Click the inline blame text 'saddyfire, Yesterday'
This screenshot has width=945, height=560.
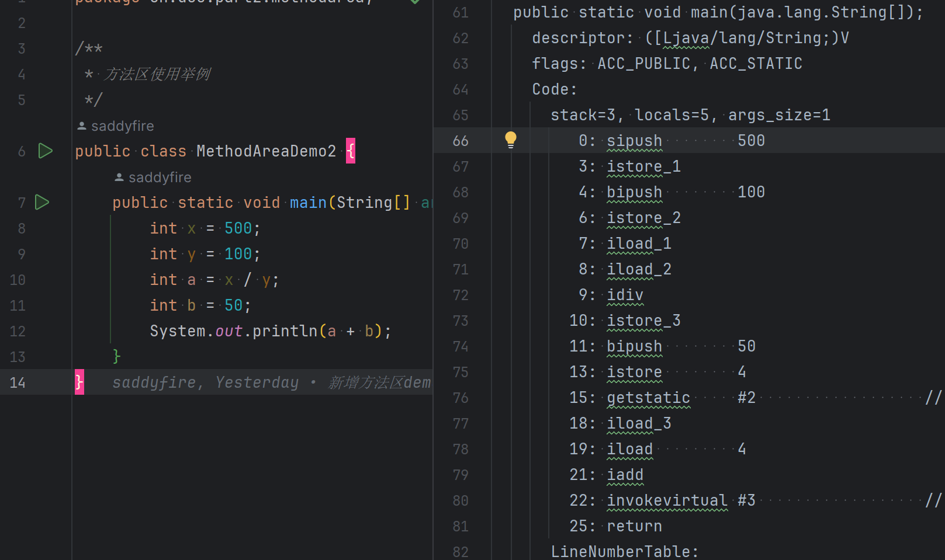205,382
